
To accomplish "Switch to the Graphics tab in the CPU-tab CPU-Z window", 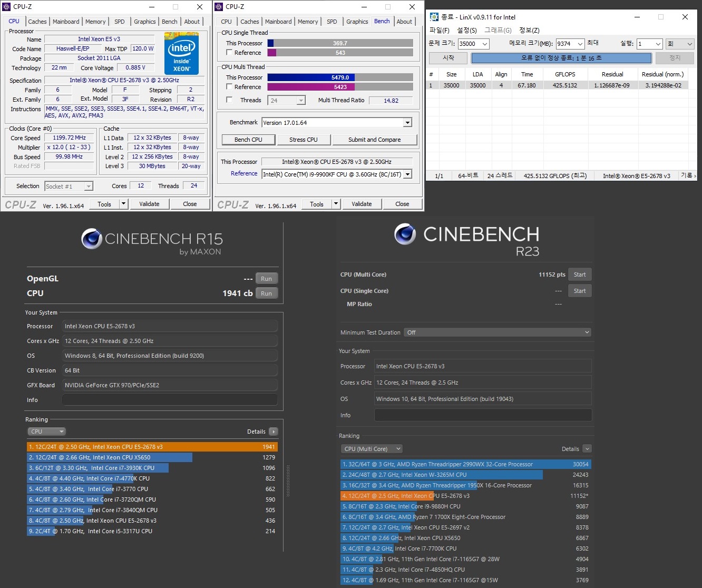I will click(x=145, y=22).
